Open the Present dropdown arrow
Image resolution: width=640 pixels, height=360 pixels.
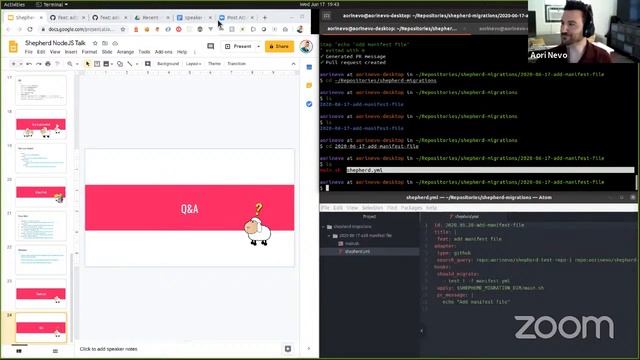(x=258, y=47)
